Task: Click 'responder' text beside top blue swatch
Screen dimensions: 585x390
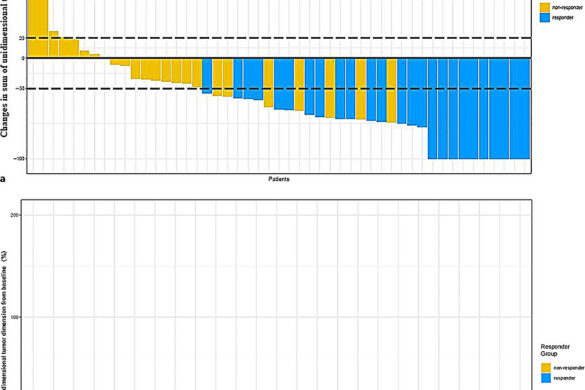Action: (x=563, y=18)
